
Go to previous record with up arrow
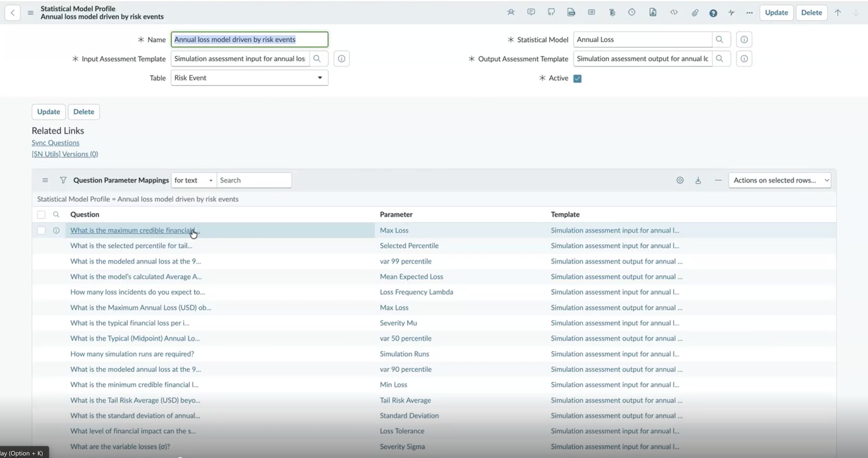(838, 13)
